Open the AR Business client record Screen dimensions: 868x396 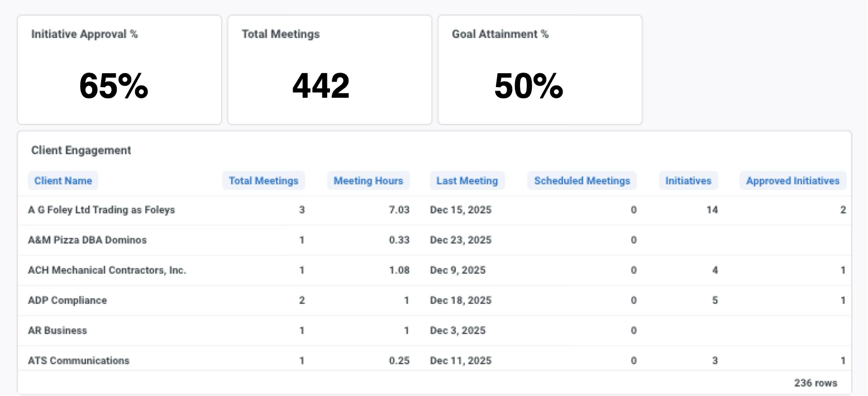click(x=57, y=330)
